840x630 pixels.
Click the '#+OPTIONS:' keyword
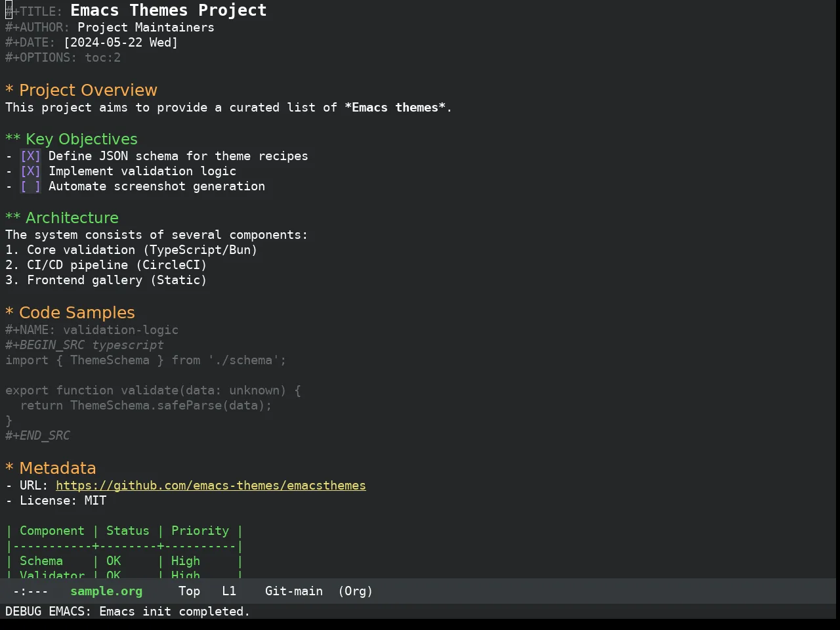pyautogui.click(x=41, y=58)
